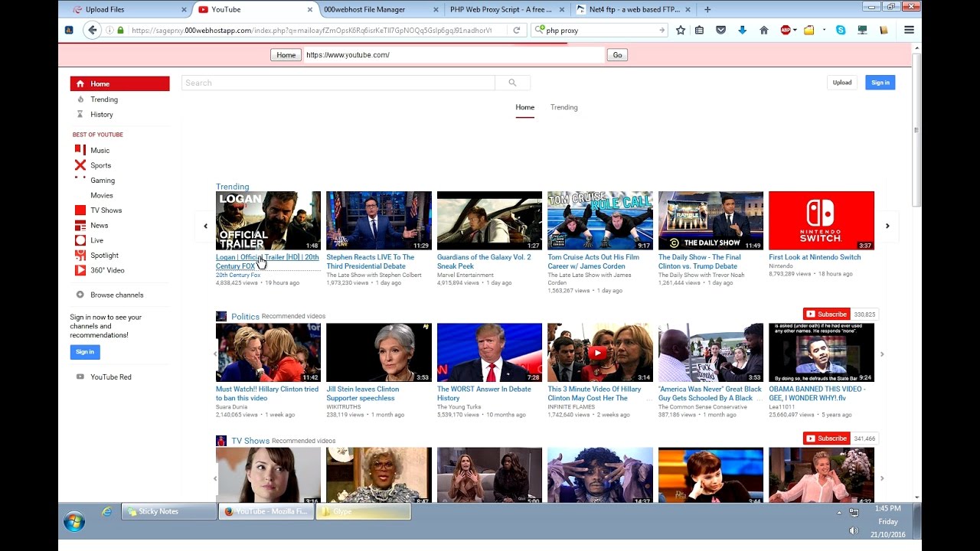This screenshot has width=980, height=551.
Task: Subscribe to the TV Shows channel
Action: tap(826, 439)
